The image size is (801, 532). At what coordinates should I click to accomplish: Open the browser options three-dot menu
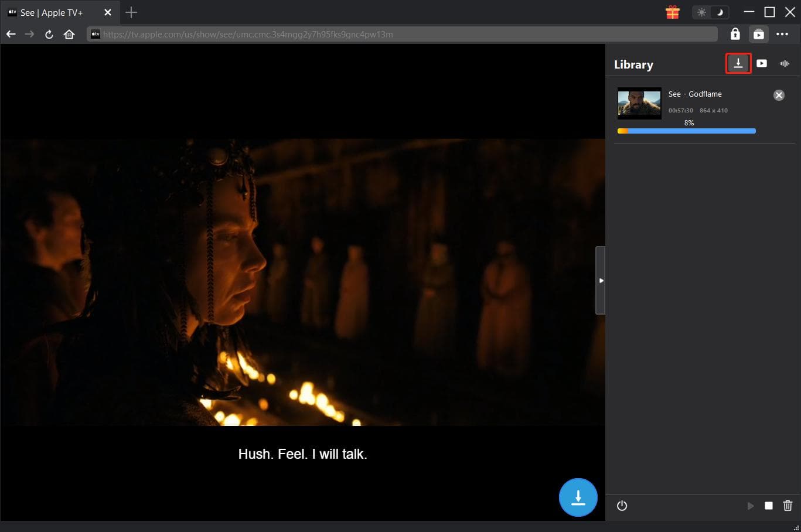(782, 34)
